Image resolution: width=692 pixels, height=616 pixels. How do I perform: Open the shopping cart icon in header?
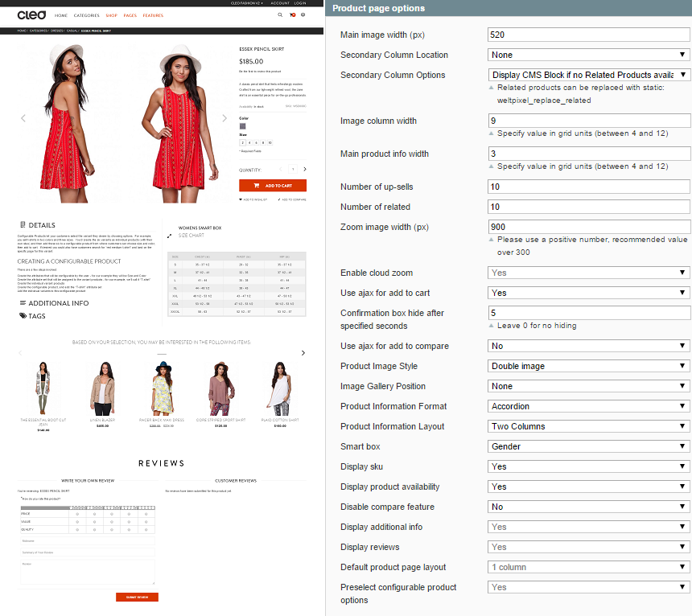tap(292, 15)
